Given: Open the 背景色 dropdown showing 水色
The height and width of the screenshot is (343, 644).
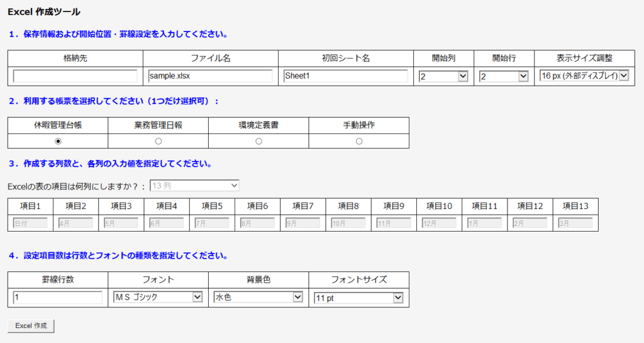Looking at the screenshot, I should click(258, 297).
